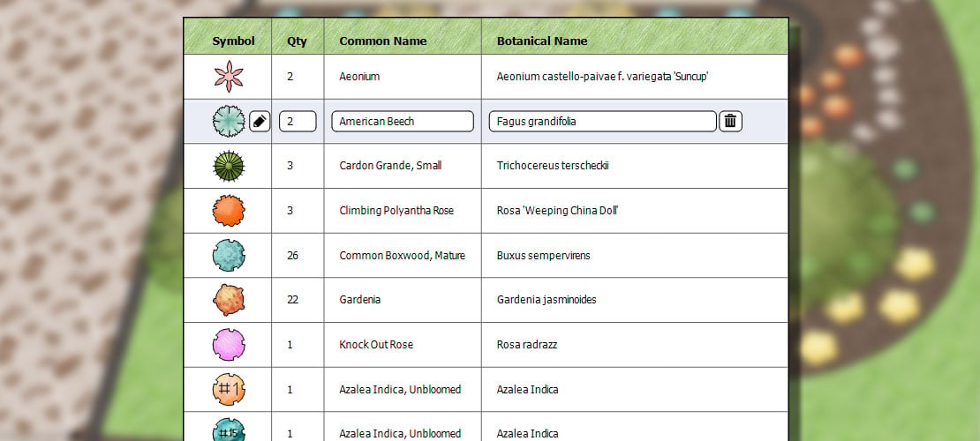Select the pink Aeonium plant symbol
980x441 pixels.
[229, 76]
